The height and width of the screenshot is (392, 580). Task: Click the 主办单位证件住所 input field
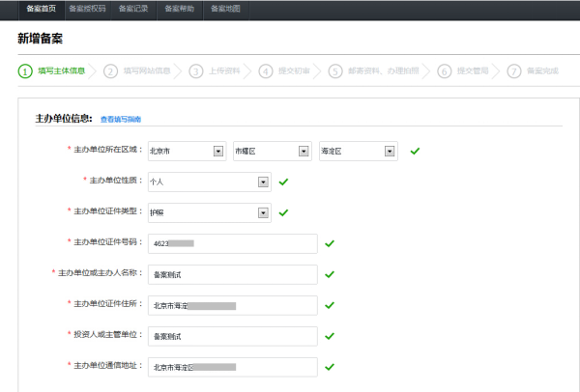click(233, 305)
